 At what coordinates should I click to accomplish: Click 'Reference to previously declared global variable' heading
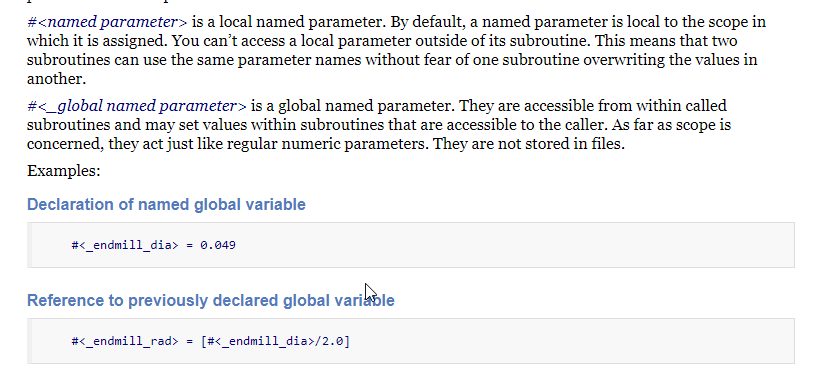pos(211,300)
